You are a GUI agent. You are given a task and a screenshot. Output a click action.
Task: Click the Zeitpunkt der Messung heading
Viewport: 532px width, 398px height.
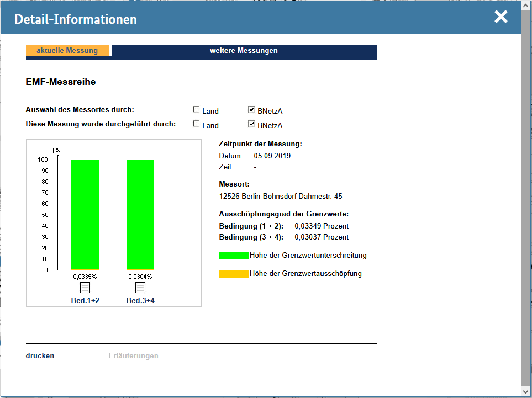(260, 144)
